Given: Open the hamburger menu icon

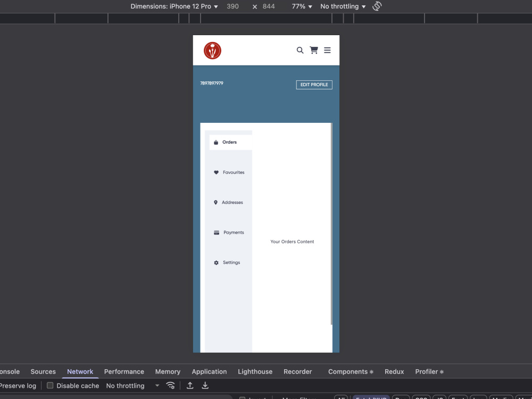Looking at the screenshot, I should pos(327,50).
